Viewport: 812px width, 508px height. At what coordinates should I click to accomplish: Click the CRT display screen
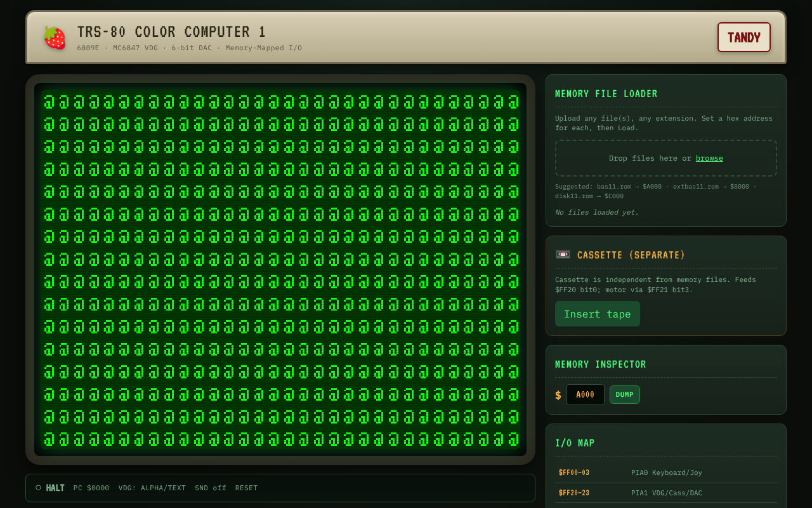click(x=280, y=270)
